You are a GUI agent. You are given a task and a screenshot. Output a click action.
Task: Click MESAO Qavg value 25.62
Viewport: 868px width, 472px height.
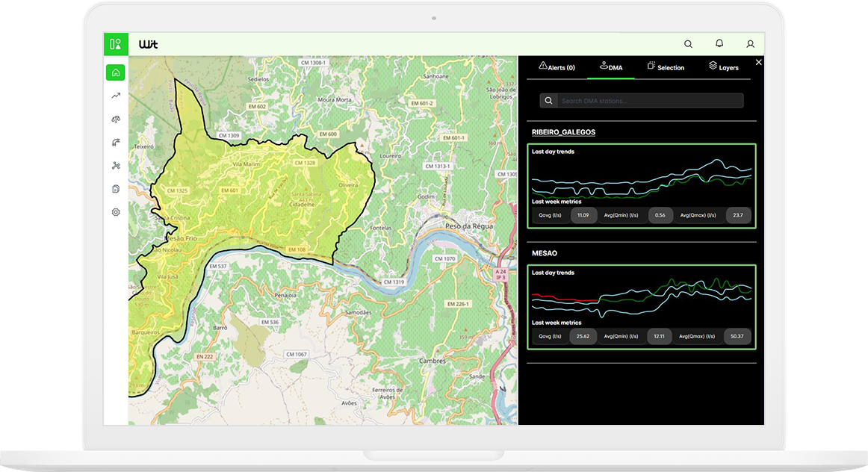(583, 336)
